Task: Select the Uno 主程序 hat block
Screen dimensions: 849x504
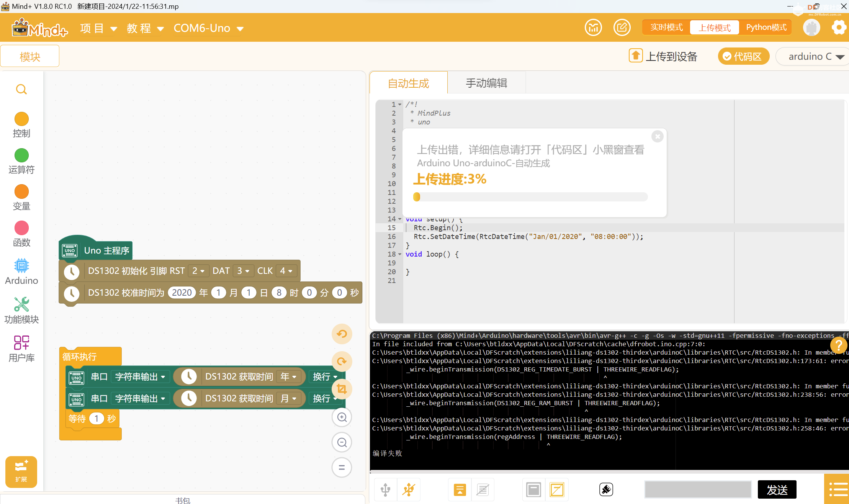Action: coord(96,248)
